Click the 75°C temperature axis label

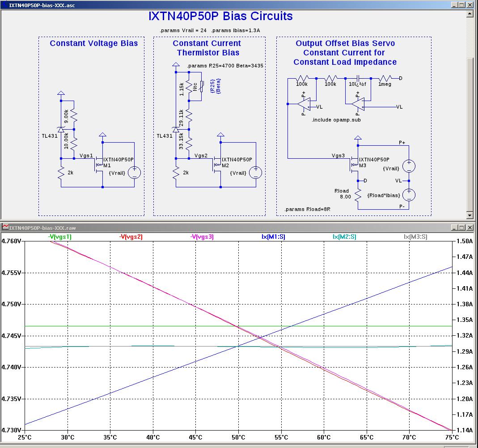pos(452,437)
